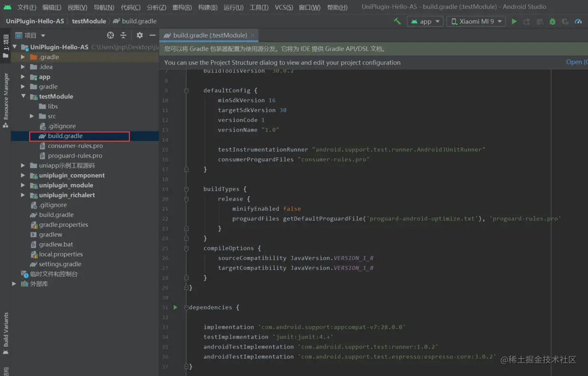
Task: Expand the .gradle folder arrow
Action: [23, 57]
